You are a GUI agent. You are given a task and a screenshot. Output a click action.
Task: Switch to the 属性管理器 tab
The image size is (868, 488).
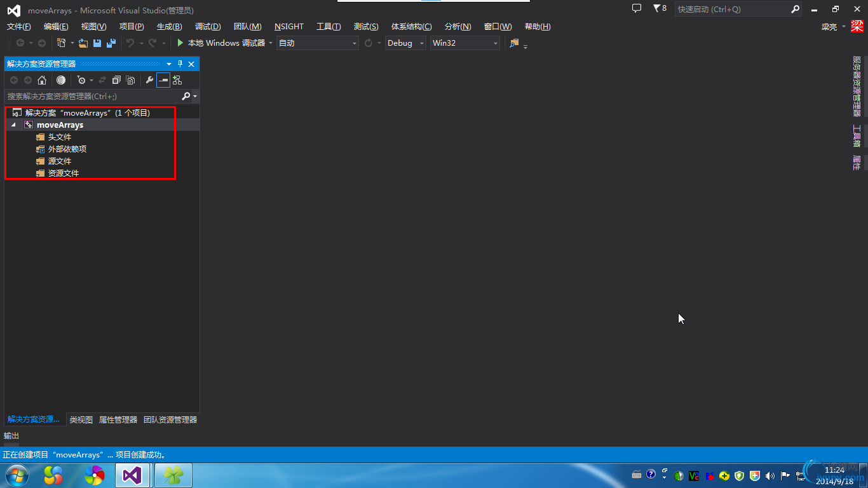[x=118, y=420]
